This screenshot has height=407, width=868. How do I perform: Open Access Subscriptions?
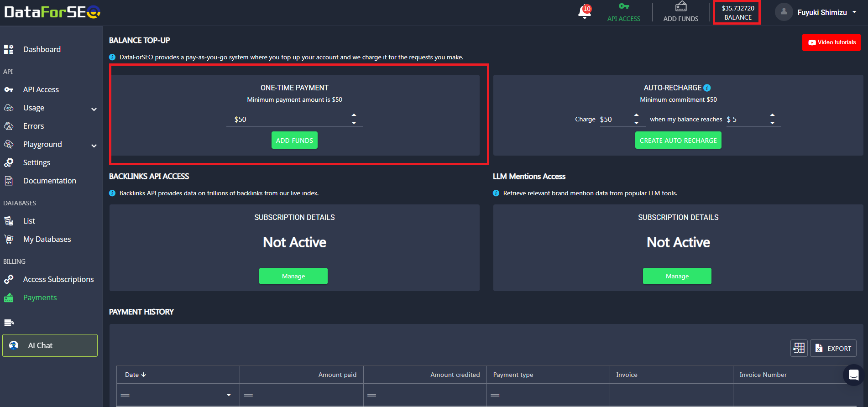coord(58,279)
